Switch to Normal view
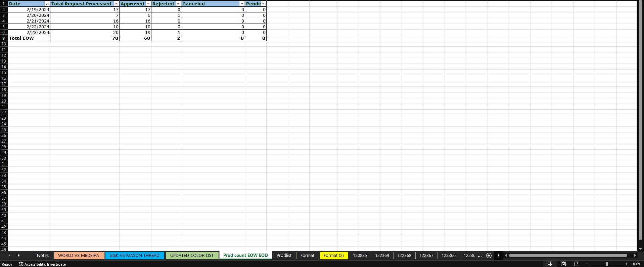Screen dimensions: 644x267 550,264
